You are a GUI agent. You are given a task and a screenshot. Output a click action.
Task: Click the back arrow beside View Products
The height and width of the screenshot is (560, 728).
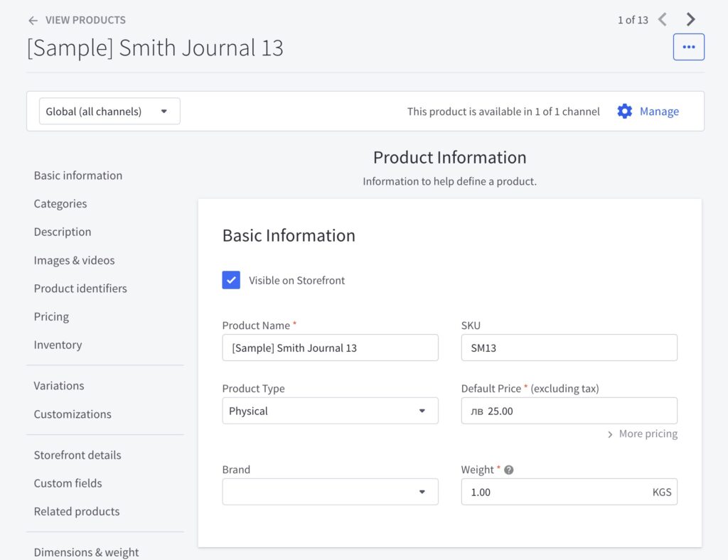click(33, 21)
